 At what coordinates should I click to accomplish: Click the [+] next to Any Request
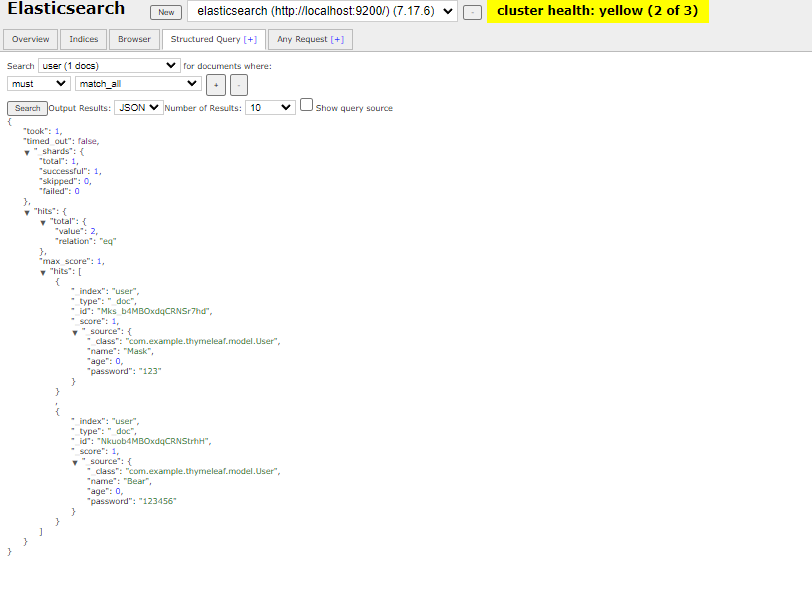click(337, 39)
